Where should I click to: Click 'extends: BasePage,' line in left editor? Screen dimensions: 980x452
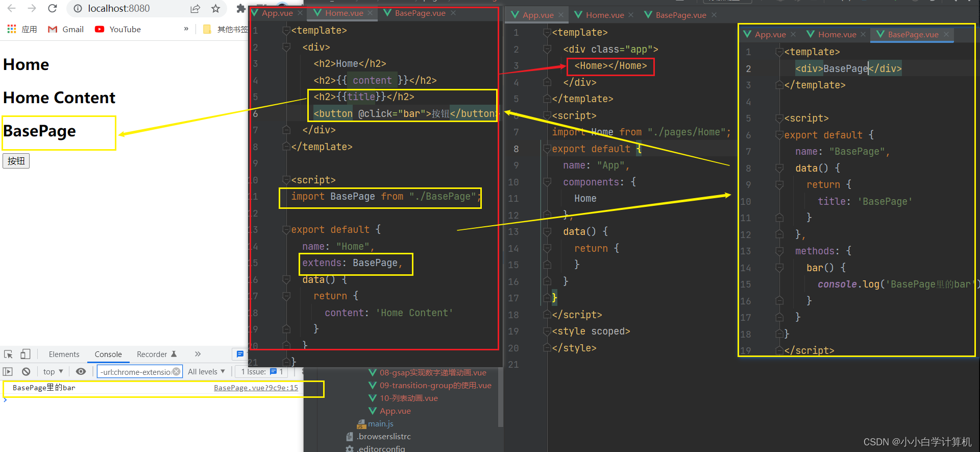[x=352, y=263]
